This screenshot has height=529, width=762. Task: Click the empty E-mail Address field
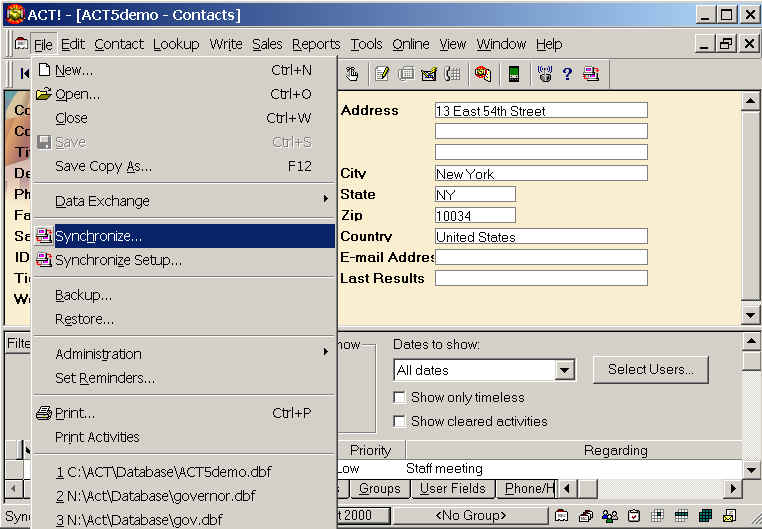541,257
